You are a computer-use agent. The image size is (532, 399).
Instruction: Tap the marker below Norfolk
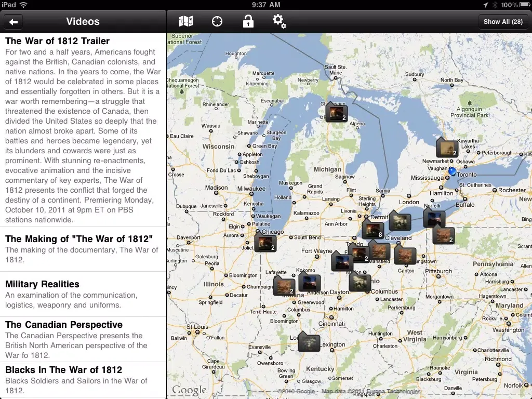[434, 219]
